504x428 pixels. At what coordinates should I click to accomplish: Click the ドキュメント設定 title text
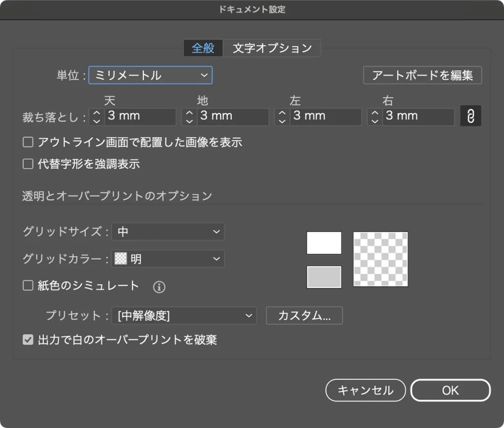click(252, 9)
